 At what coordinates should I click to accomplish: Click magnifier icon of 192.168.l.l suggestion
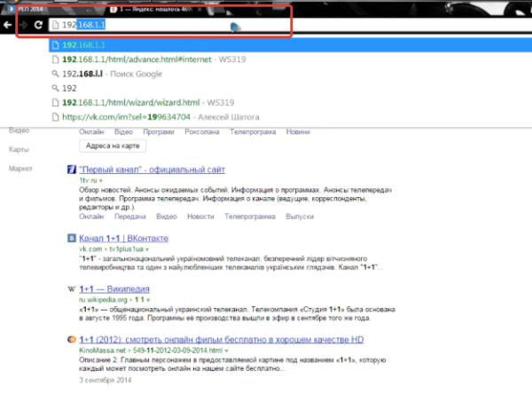pyautogui.click(x=55, y=74)
